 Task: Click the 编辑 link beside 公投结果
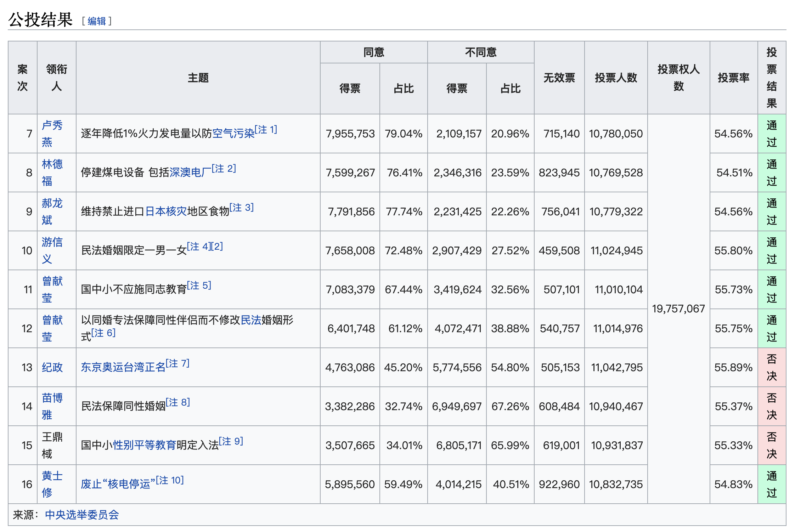(x=97, y=21)
